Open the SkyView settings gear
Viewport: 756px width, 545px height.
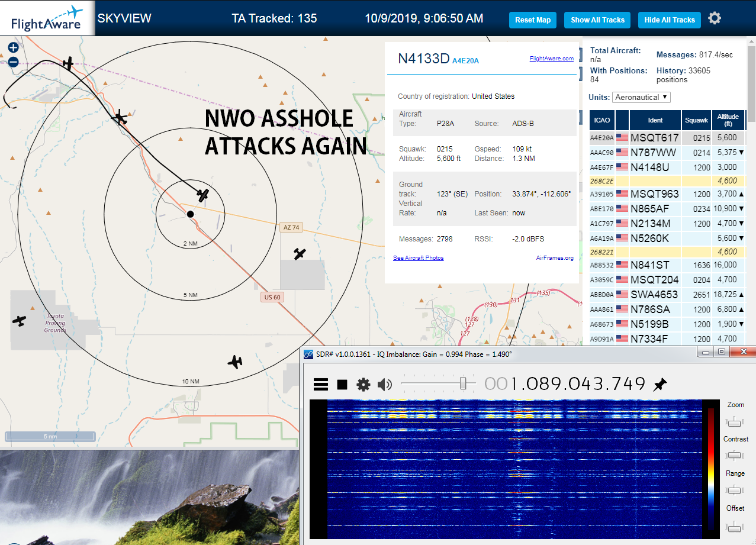tap(715, 18)
